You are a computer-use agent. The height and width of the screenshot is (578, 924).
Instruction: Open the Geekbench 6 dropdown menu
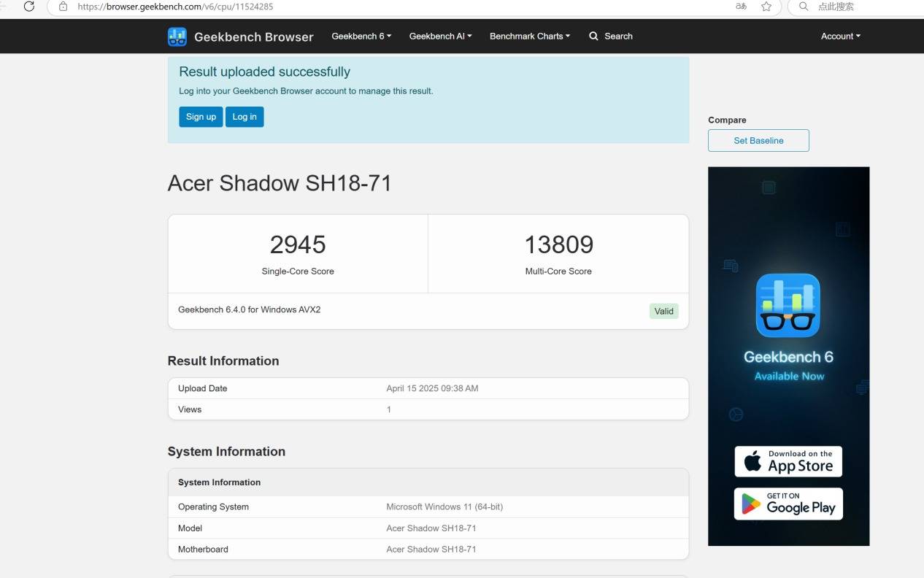[x=361, y=36]
